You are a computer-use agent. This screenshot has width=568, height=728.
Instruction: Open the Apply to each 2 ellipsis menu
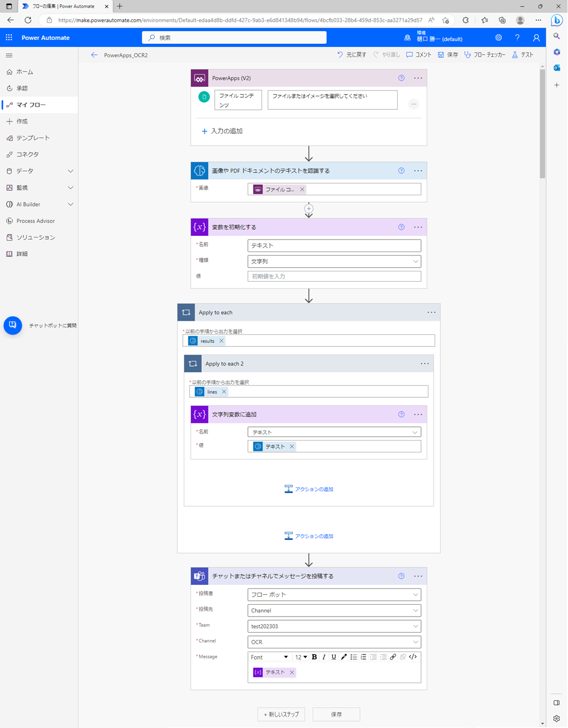pyautogui.click(x=425, y=363)
